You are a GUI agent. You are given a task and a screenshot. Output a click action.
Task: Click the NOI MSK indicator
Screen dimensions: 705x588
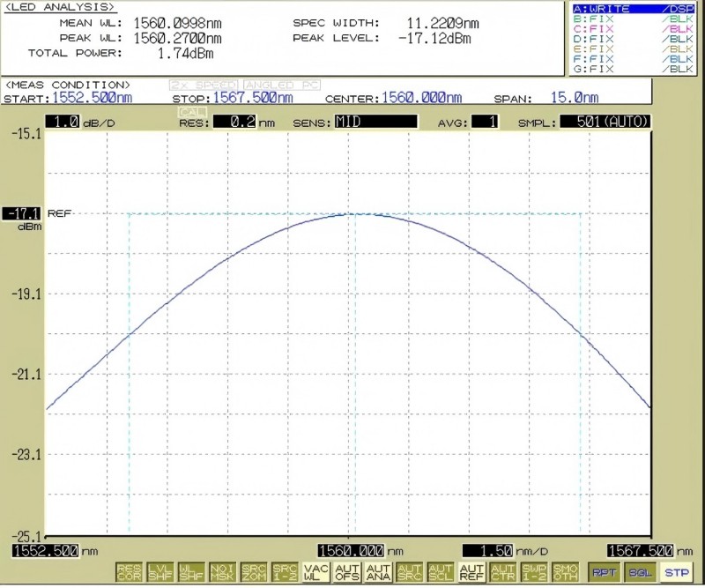click(222, 572)
